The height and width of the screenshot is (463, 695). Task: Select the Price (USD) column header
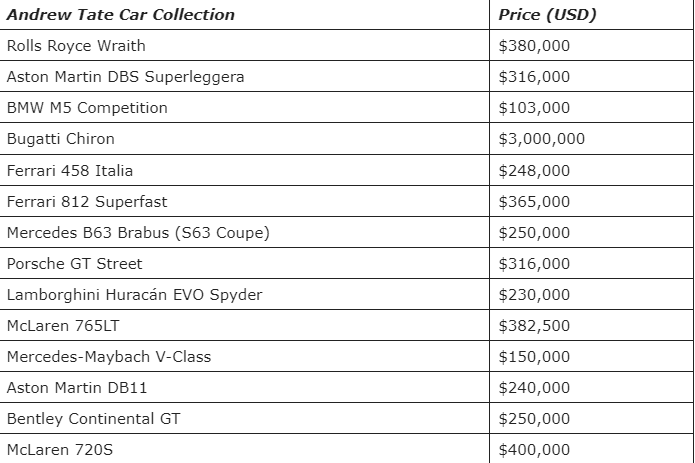point(547,15)
